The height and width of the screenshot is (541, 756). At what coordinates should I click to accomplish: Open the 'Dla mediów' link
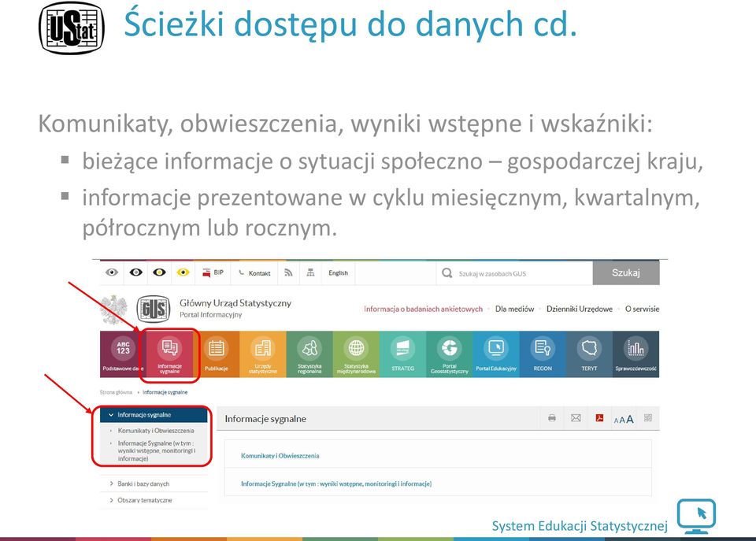514,309
